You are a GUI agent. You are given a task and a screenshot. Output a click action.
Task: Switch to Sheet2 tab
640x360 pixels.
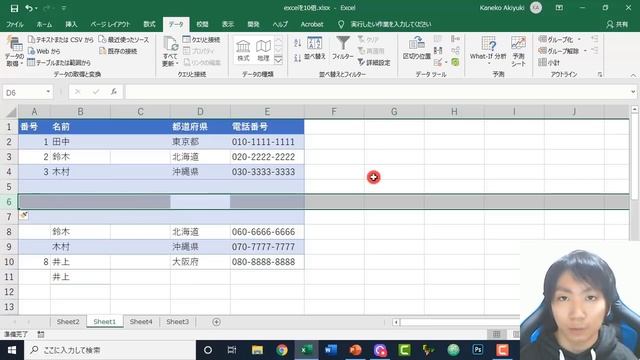point(68,322)
